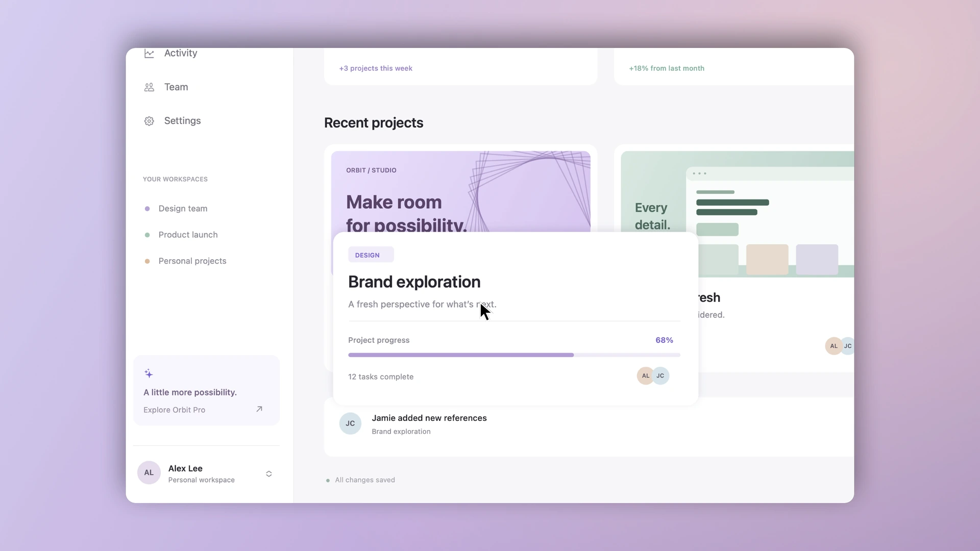Click the Settings gear icon

[x=149, y=121]
